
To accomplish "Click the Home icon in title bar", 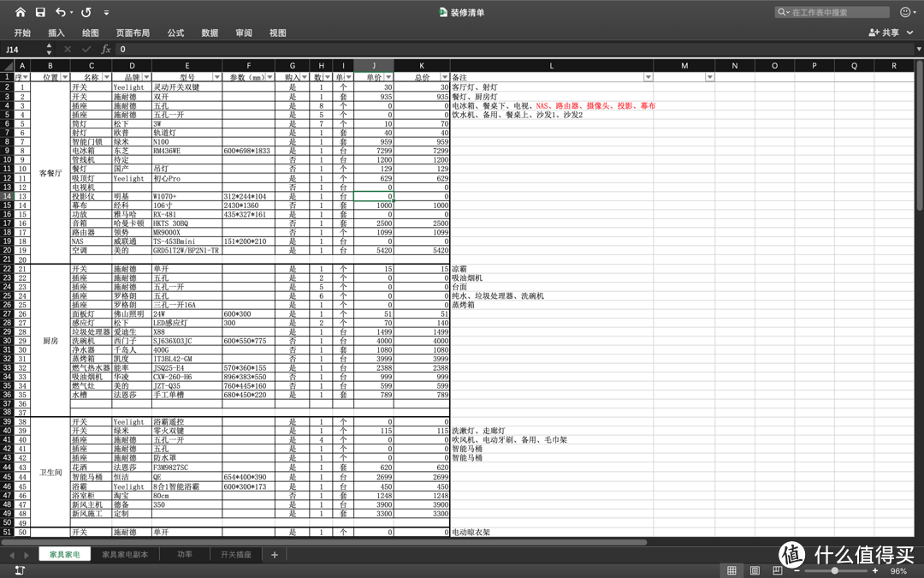I will point(20,12).
